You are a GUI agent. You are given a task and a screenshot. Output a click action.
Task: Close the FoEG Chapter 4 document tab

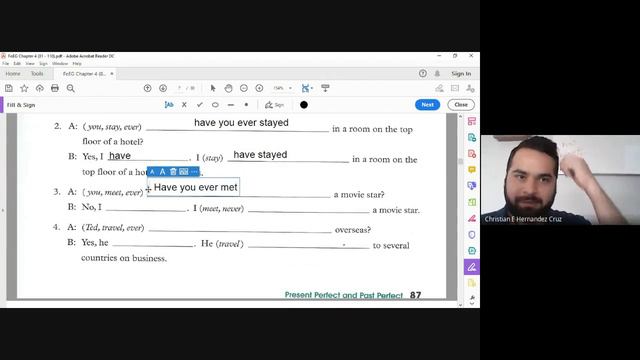[x=111, y=73]
